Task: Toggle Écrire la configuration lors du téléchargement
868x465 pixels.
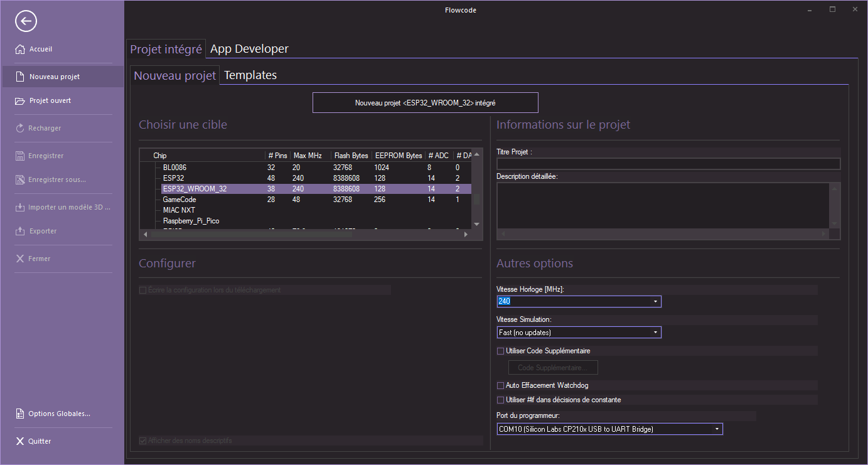Action: 142,290
